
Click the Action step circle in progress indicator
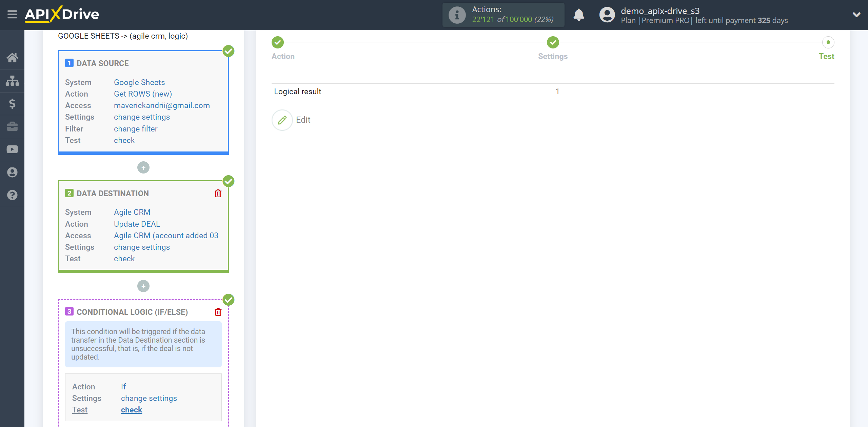click(x=278, y=43)
